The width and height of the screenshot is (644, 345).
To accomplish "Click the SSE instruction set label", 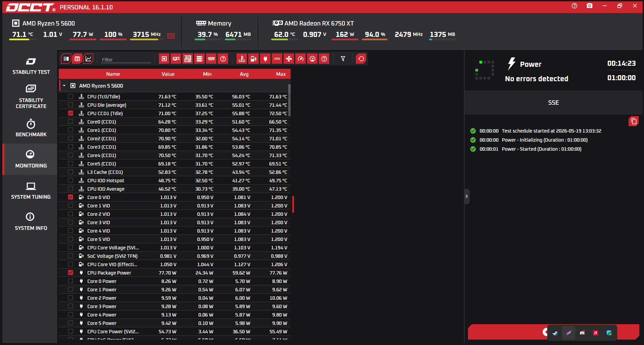I will (553, 102).
